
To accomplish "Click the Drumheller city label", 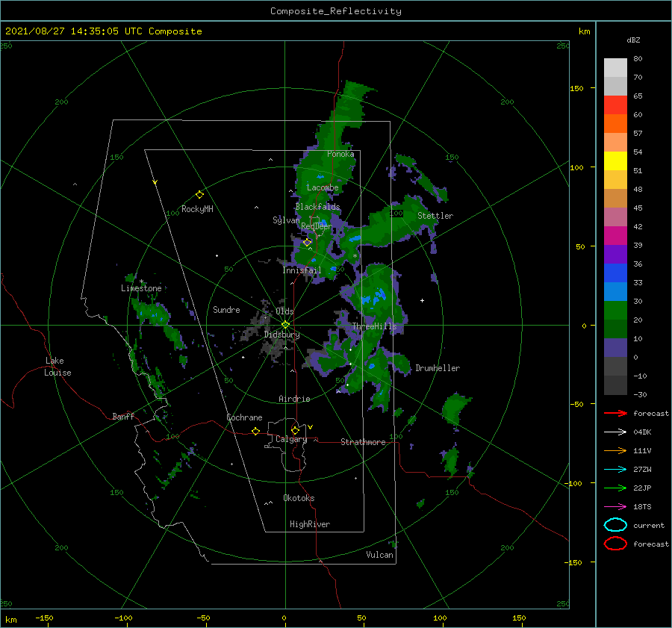I will point(438,368).
